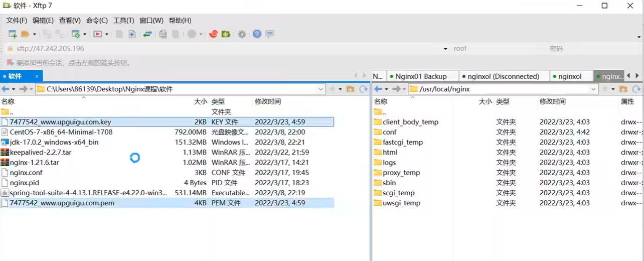The height and width of the screenshot is (261, 644).
Task: Click the local pane forward arrow
Action: coord(23,89)
